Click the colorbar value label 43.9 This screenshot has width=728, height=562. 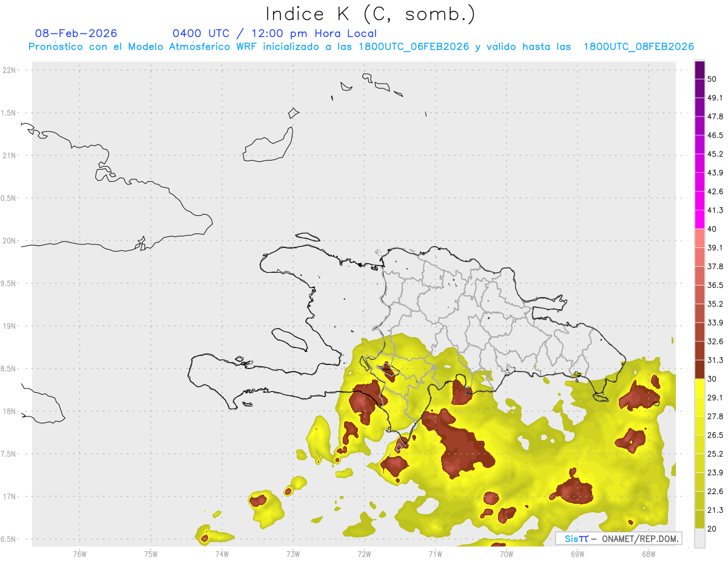[715, 173]
